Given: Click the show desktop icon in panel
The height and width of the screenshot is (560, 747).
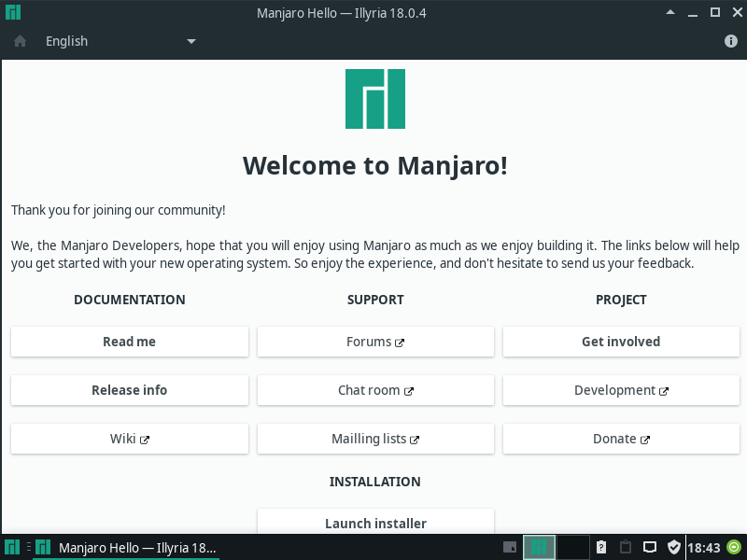Looking at the screenshot, I should [x=509, y=547].
